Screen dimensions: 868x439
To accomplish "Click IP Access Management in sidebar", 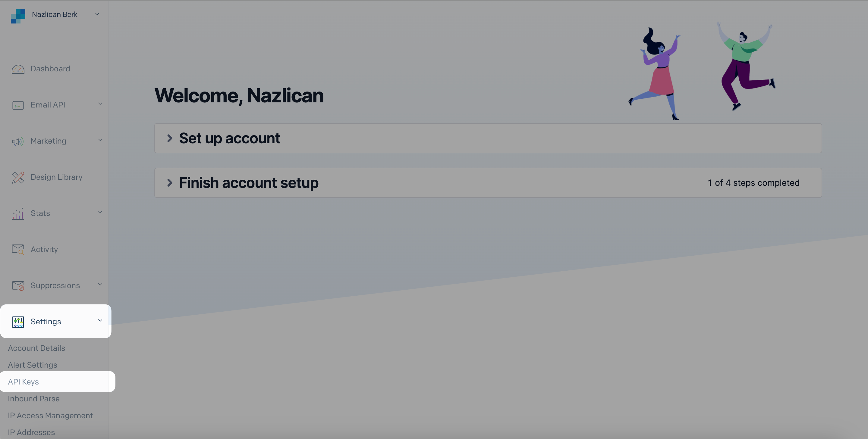I will coord(50,416).
